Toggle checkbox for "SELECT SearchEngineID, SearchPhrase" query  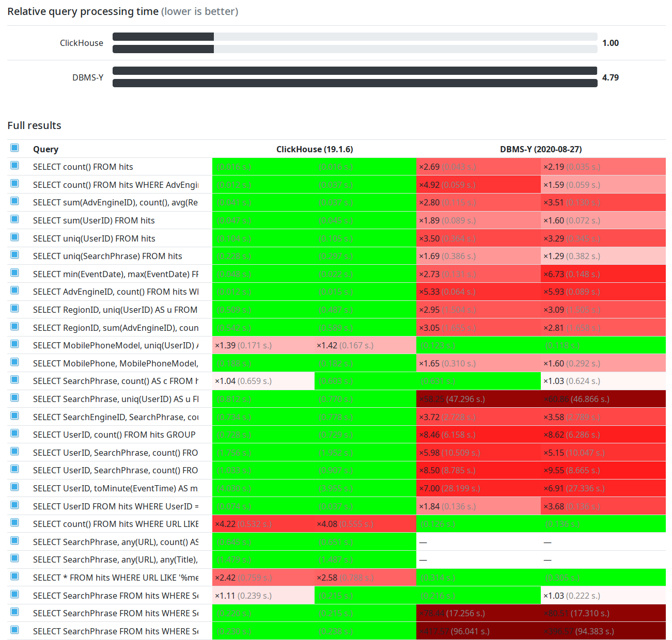tap(14, 416)
